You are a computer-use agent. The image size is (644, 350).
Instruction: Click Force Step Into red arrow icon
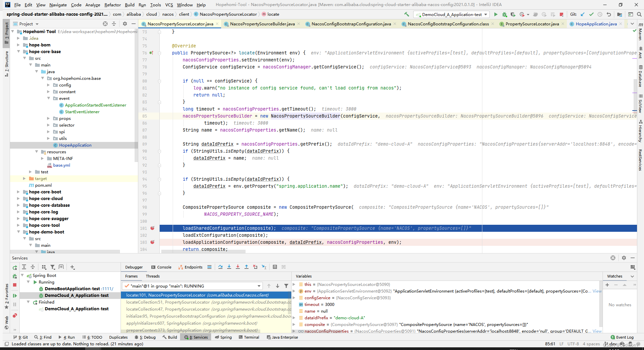pos(238,267)
